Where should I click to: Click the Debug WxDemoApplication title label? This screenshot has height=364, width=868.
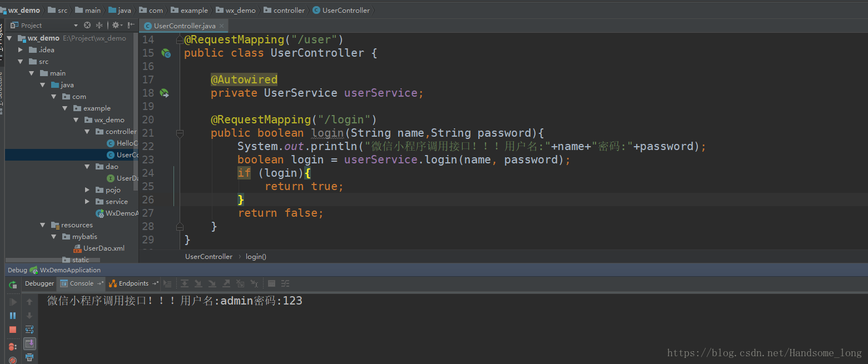tap(54, 270)
